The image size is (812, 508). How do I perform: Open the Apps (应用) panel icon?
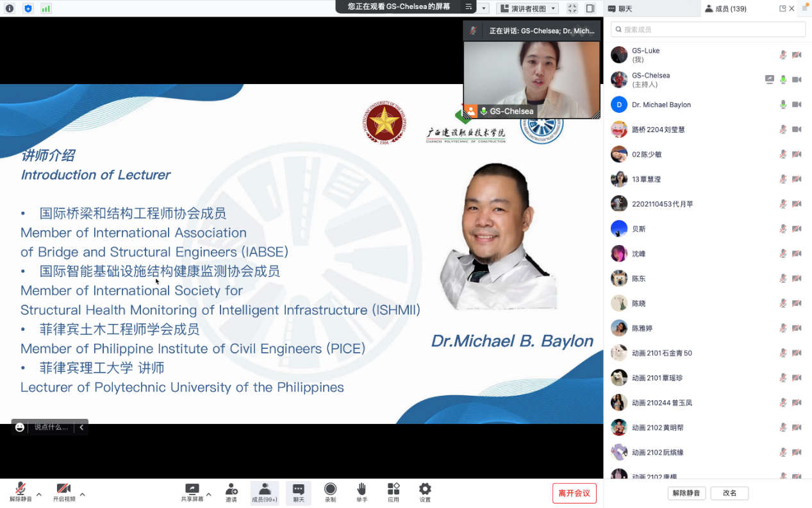click(394, 489)
